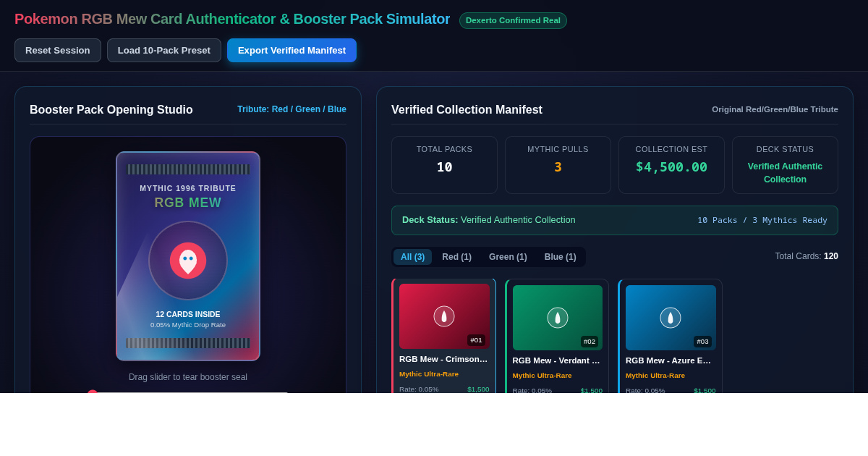
Task: Click the Rate: 0.05% text on Crimson card
Action: [419, 389]
